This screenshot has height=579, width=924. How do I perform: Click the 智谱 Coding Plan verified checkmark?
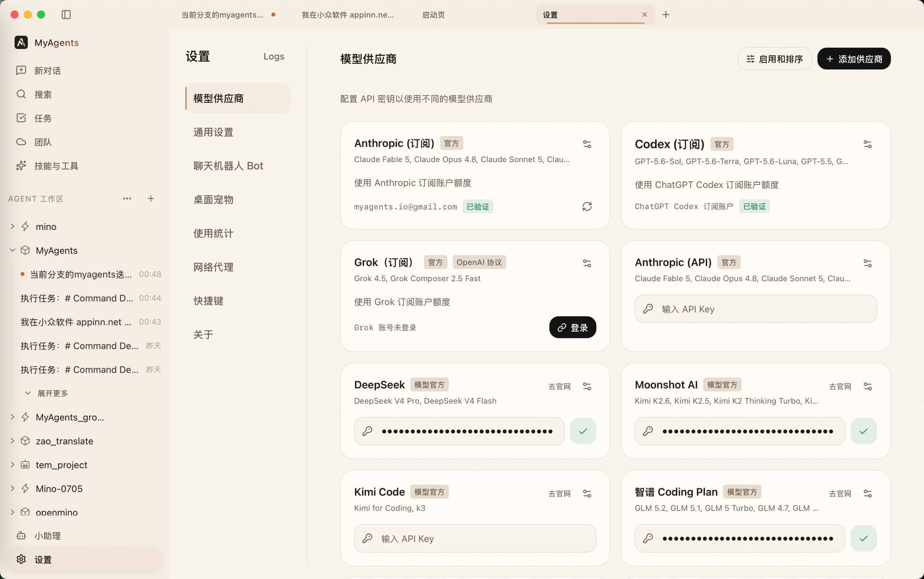(863, 538)
